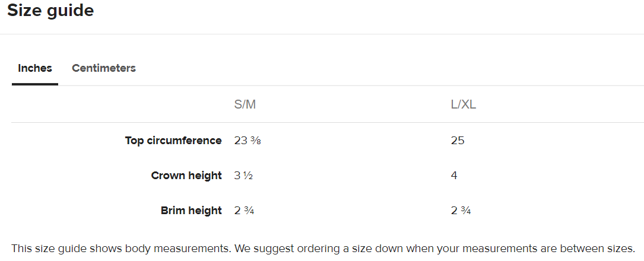
Task: Click the S/M top circumference value 23 ⅜
Action: 249,141
